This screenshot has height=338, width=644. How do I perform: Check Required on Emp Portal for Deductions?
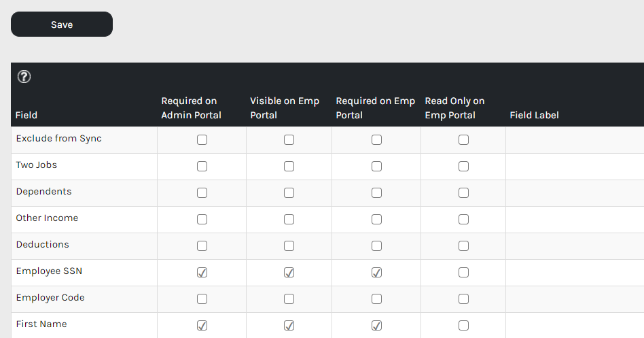tap(376, 246)
